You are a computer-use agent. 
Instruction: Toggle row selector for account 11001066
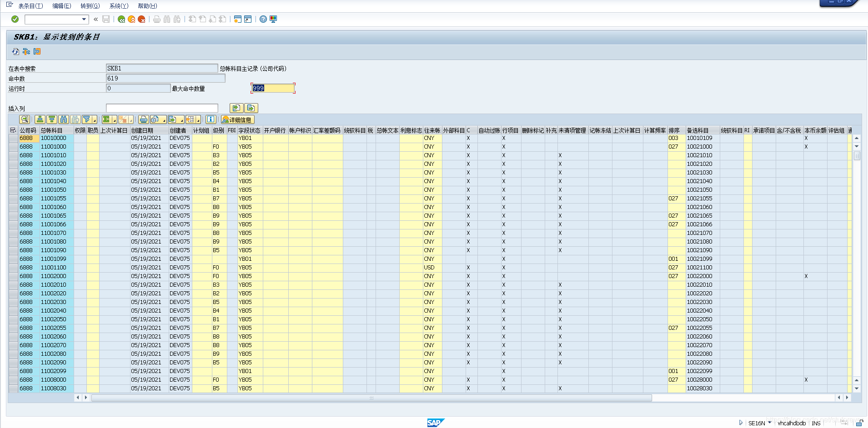pos(13,224)
